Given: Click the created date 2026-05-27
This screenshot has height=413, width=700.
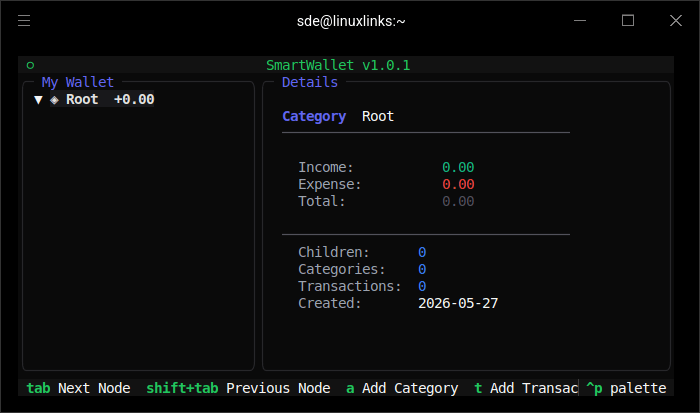Looking at the screenshot, I should coord(458,303).
